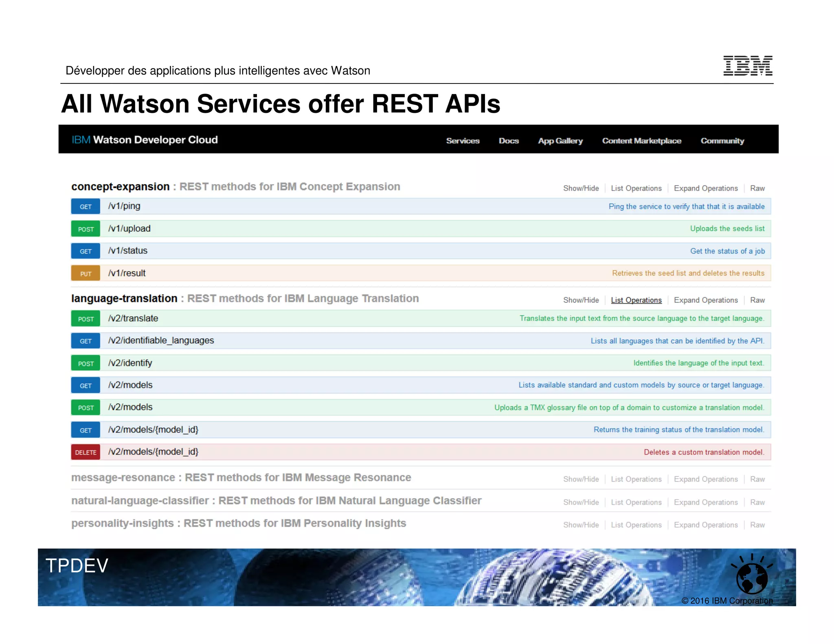
Task: Open Raw for concept-expansion
Action: click(x=757, y=188)
